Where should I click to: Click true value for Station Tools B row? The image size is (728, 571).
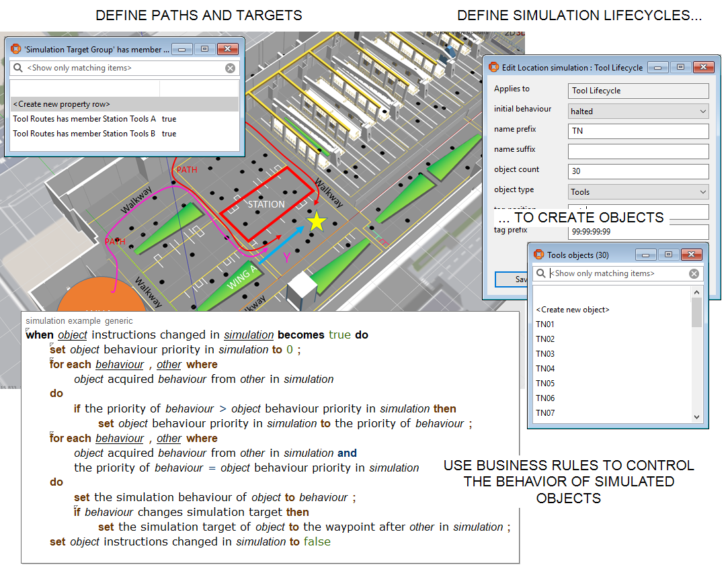point(169,134)
